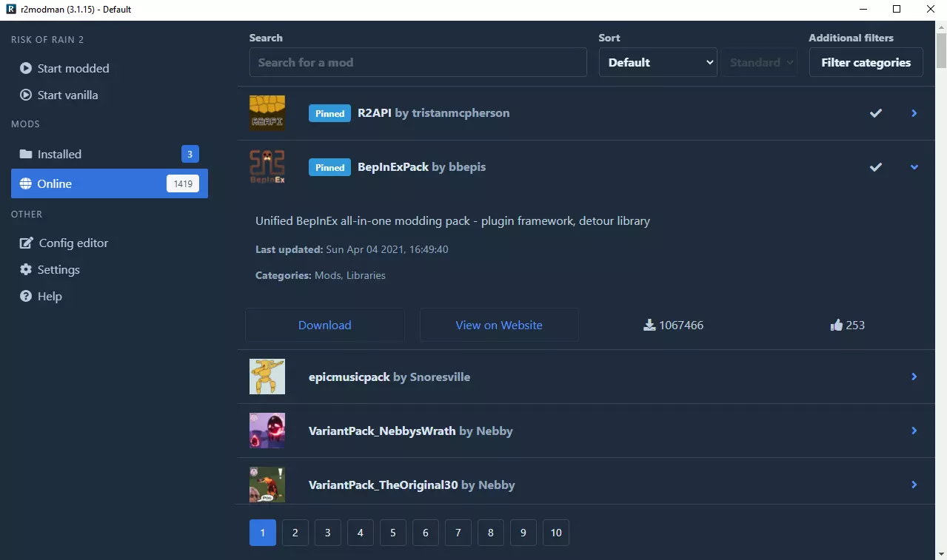Select Start modded in sidebar

(x=110, y=68)
